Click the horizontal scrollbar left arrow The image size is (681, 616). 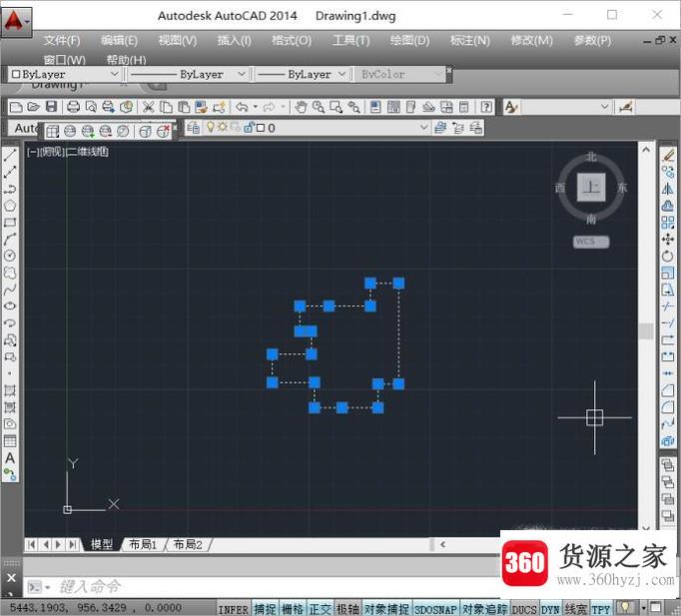point(442,544)
